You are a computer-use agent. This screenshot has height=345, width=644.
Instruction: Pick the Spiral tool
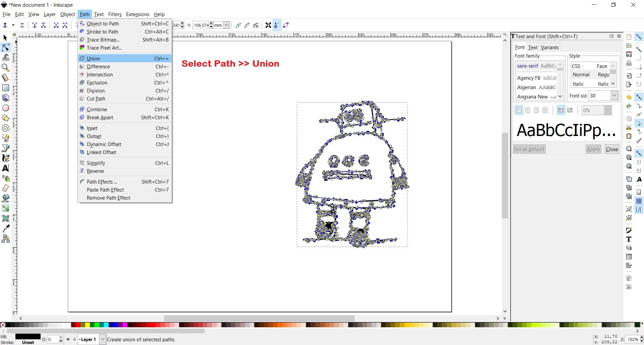[5, 128]
